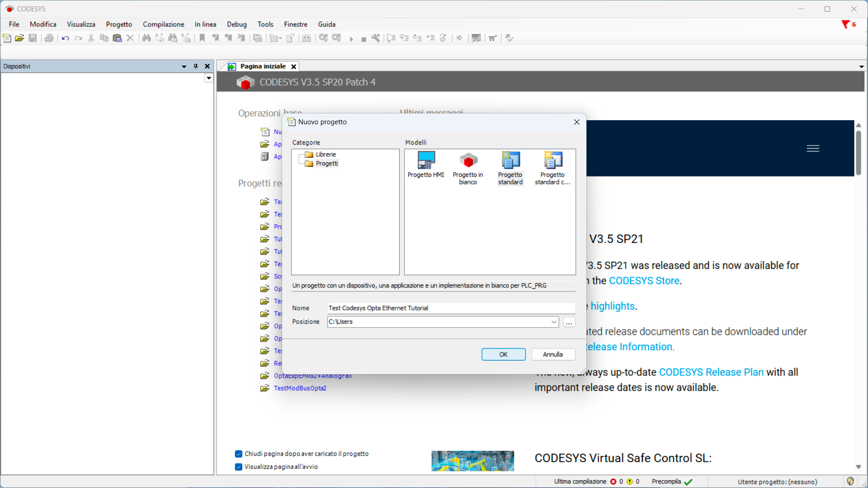Open the Dispositivi panel options dropdown arrow
868x488 pixels.
[x=184, y=66]
